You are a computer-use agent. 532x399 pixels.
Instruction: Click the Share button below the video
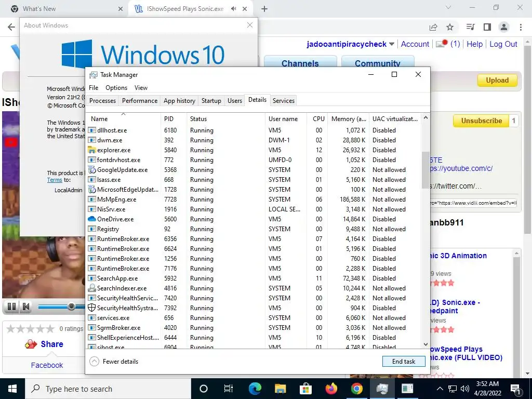(x=44, y=344)
